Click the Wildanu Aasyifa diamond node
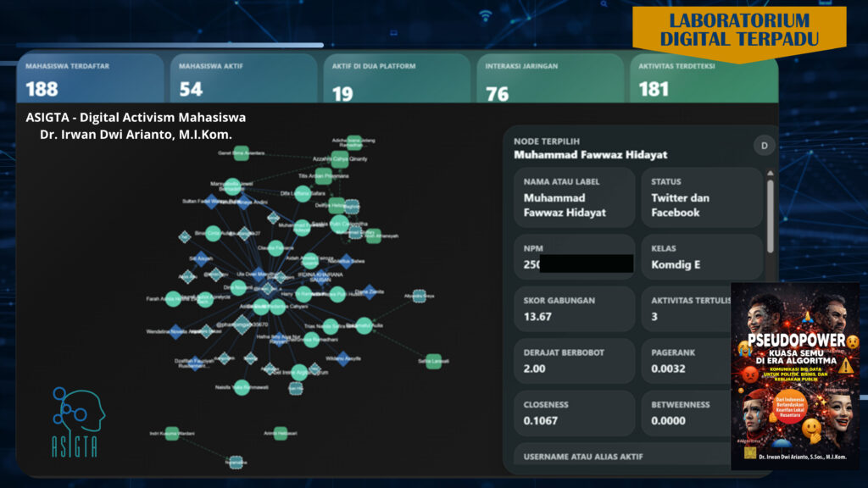The image size is (868, 488). point(343,358)
